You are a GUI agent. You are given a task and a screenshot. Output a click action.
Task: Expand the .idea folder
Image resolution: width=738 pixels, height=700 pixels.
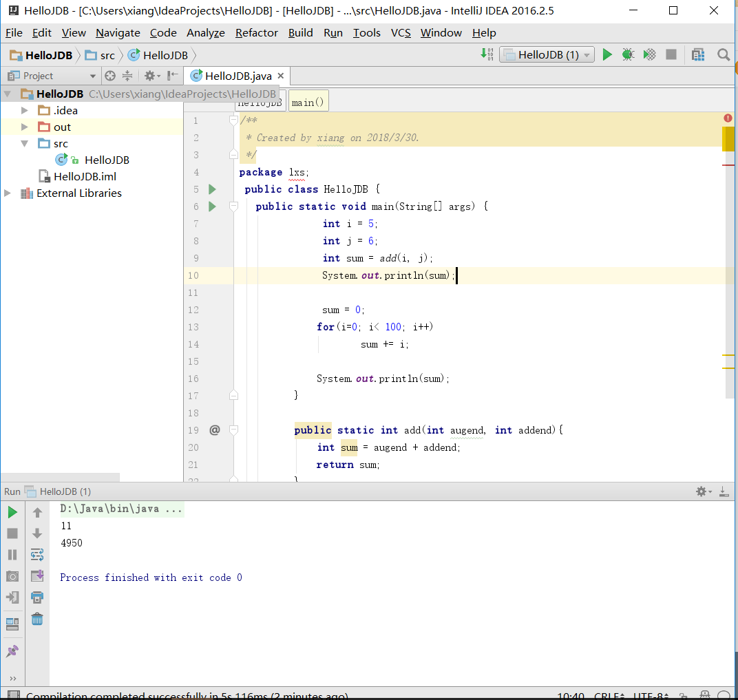coord(25,110)
